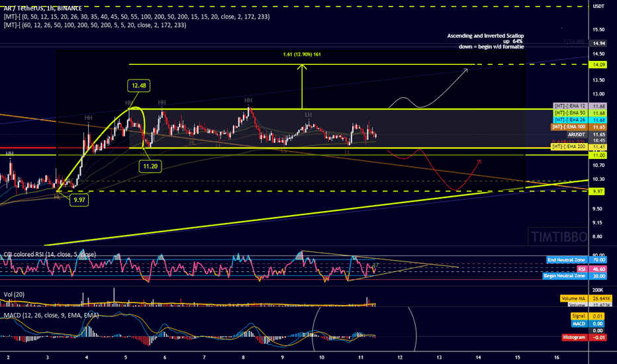Click the AR / TetherUS symbol title
The width and height of the screenshot is (617, 364).
(43, 8)
